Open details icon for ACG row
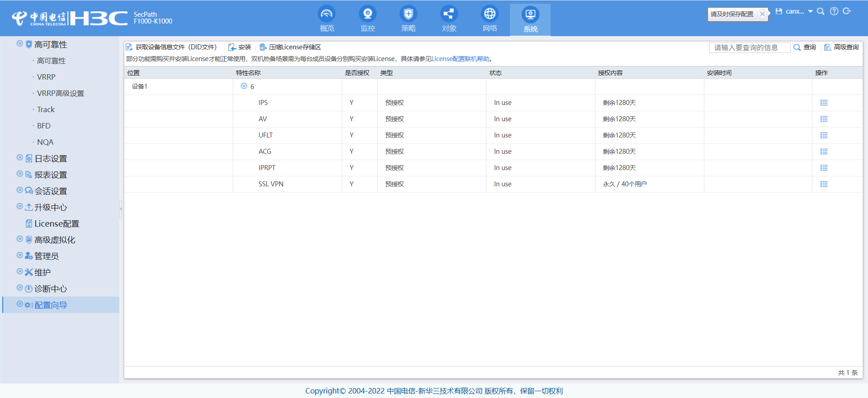The height and width of the screenshot is (398, 868). click(x=824, y=152)
